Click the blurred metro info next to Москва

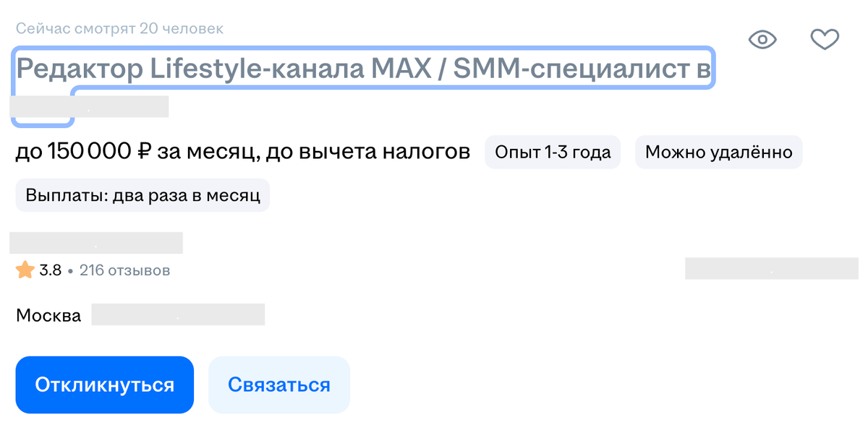(178, 314)
